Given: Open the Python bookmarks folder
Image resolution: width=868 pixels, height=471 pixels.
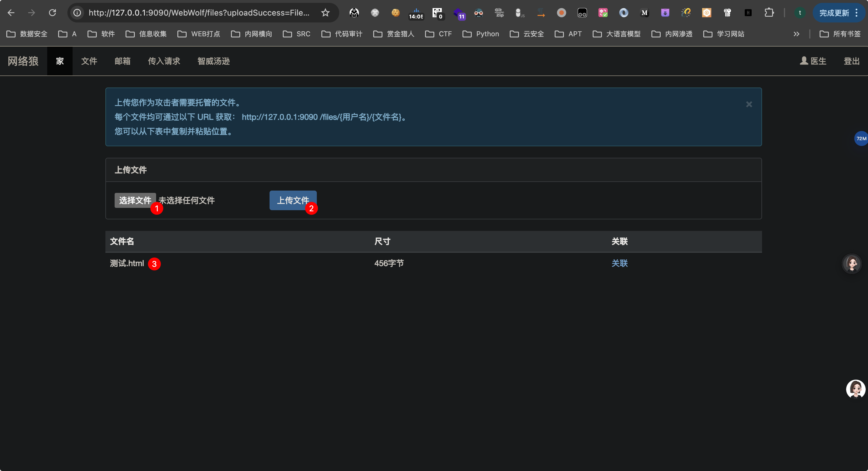Looking at the screenshot, I should (481, 34).
